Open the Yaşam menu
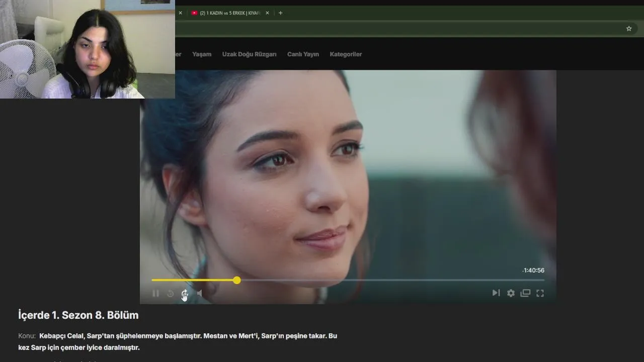 (x=202, y=54)
